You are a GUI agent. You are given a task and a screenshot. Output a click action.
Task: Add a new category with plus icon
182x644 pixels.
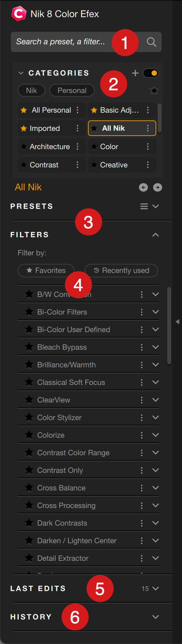coord(135,73)
